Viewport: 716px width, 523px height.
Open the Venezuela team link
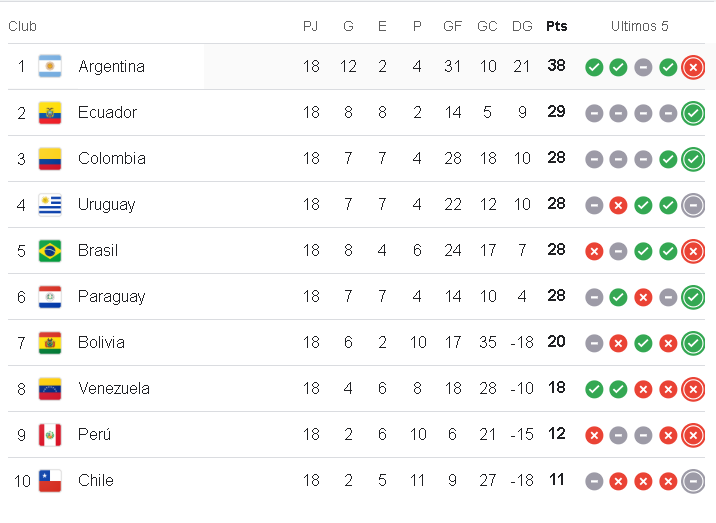click(113, 389)
